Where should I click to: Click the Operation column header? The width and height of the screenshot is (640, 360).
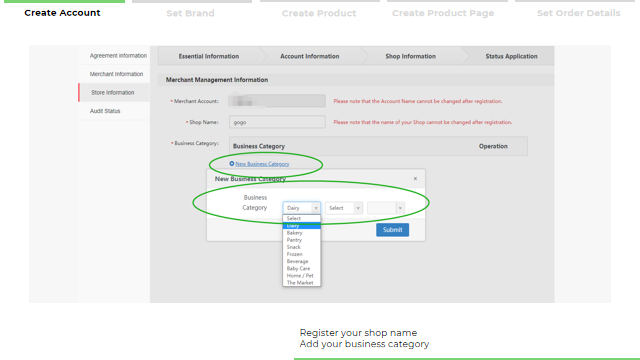tap(493, 146)
